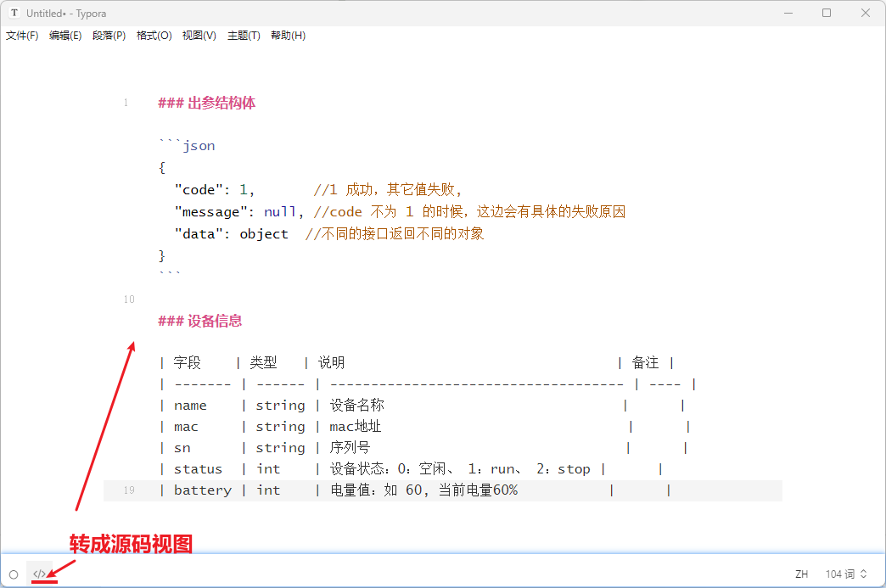Image resolution: width=886 pixels, height=588 pixels.
Task: Click the Untitled• - Typora window title
Action: [66, 13]
